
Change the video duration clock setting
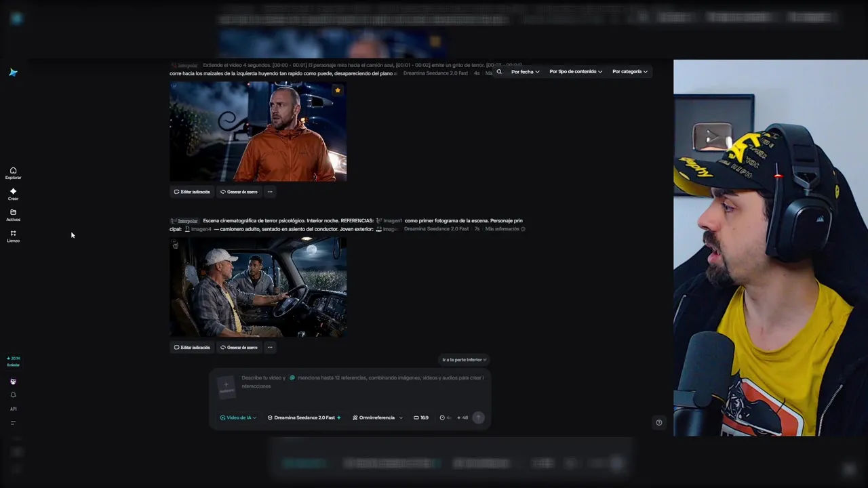(446, 418)
